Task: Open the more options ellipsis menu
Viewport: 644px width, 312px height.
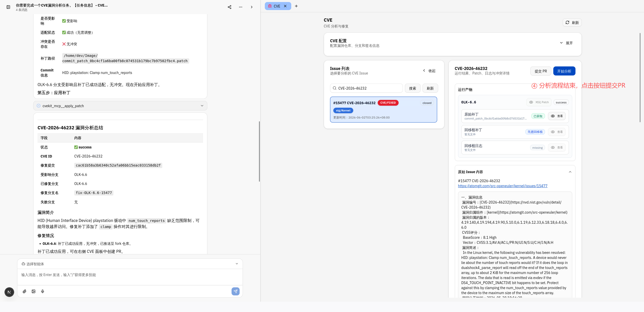Action: 241,7
